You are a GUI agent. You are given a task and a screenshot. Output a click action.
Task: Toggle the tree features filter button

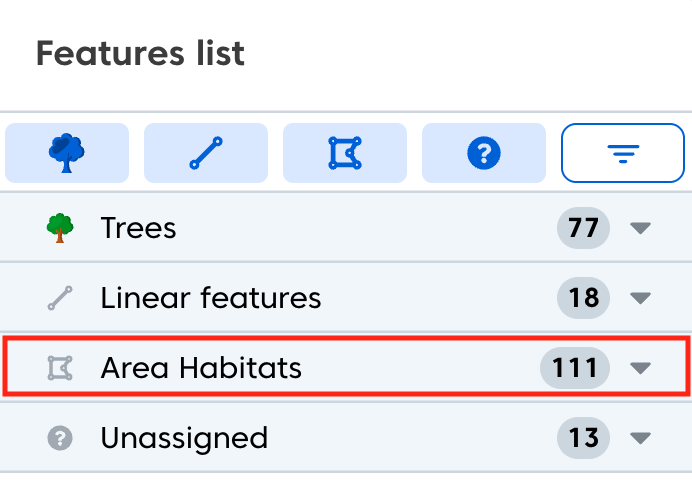(67, 153)
